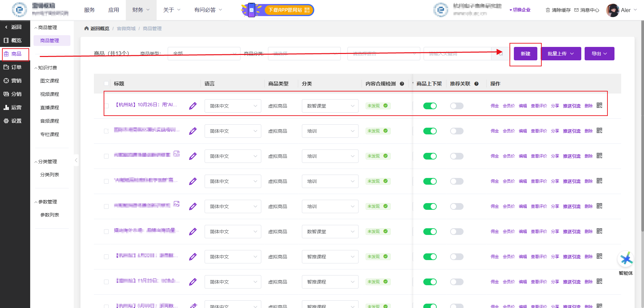Collapse the sidebar with the arrow handle

pyautogui.click(x=76, y=160)
